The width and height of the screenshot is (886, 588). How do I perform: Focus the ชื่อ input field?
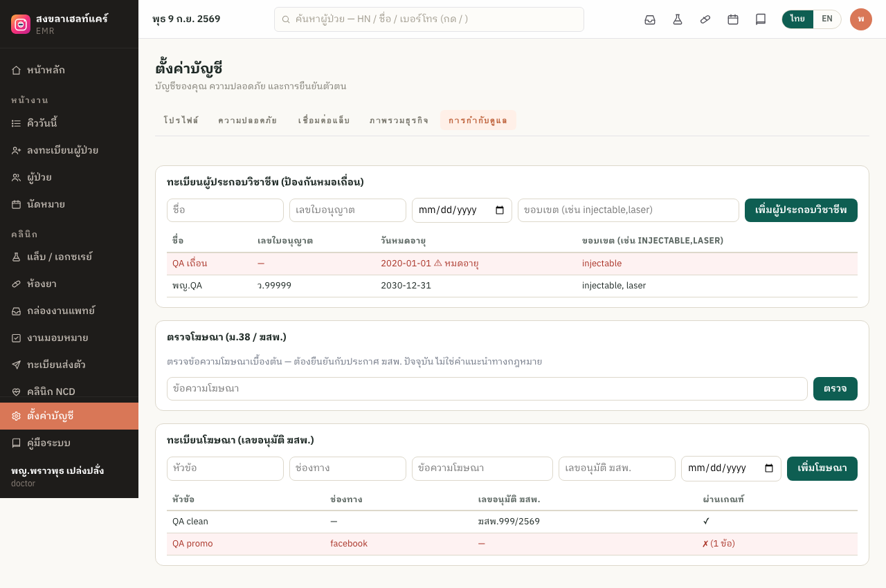coord(225,210)
